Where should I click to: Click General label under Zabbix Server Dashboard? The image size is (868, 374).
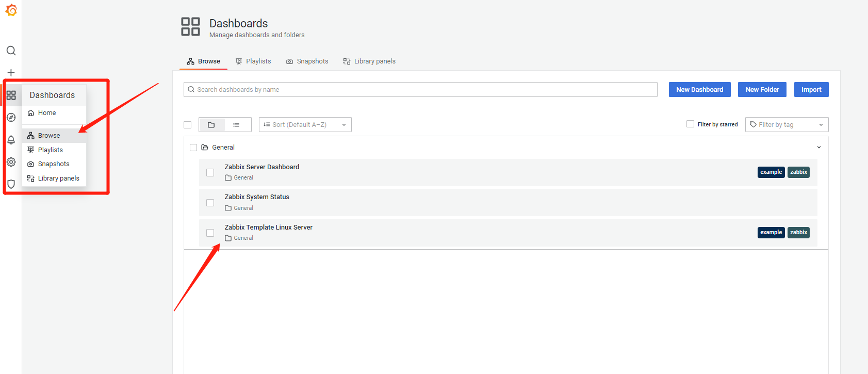243,178
